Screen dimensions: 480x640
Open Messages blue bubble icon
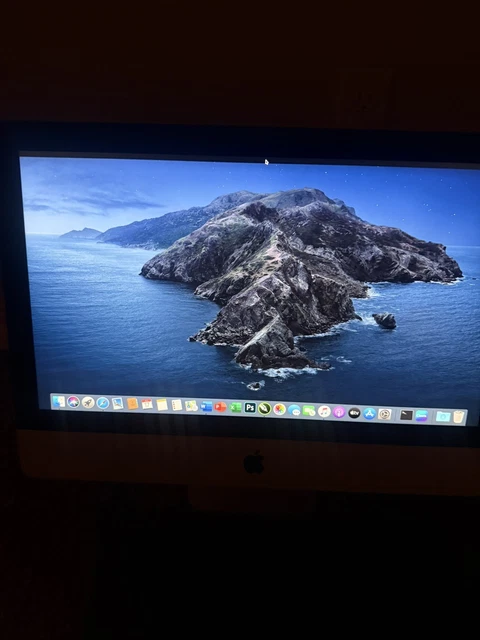click(294, 410)
